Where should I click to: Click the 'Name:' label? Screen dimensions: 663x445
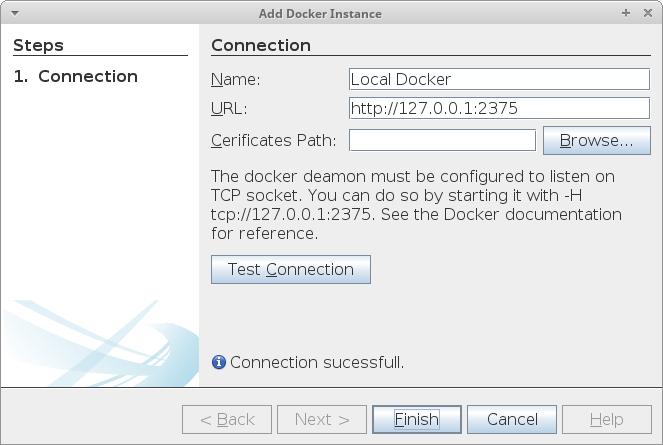click(236, 80)
